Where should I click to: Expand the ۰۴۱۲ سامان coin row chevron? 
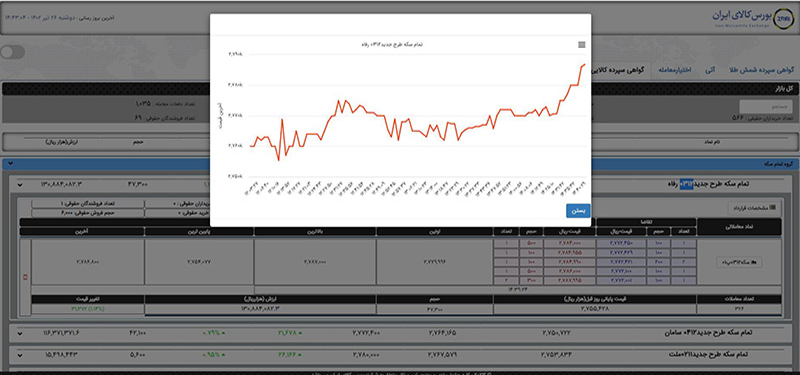tap(20, 334)
